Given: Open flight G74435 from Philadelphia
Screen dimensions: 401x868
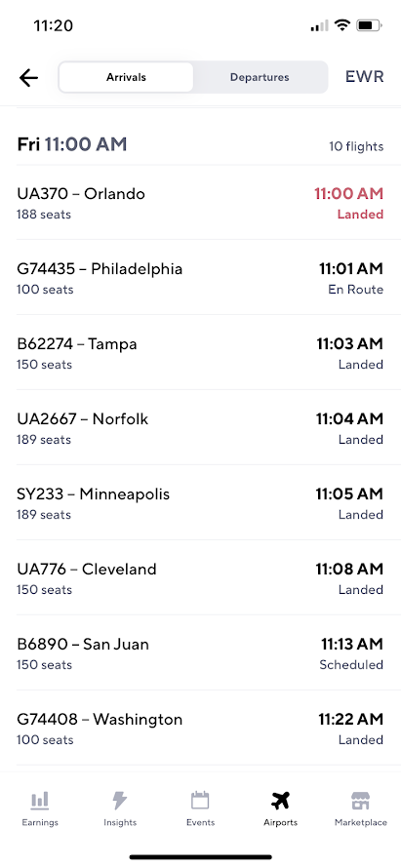Looking at the screenshot, I should click(201, 277).
